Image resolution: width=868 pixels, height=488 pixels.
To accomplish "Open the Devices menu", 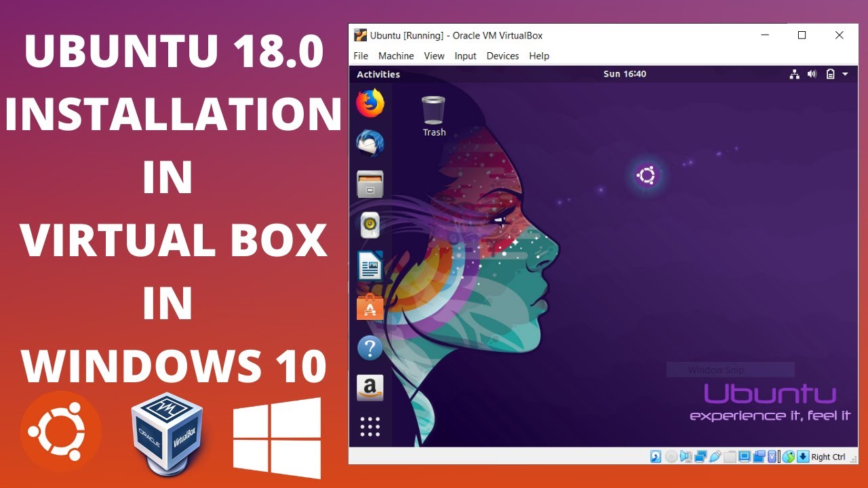I will 502,56.
